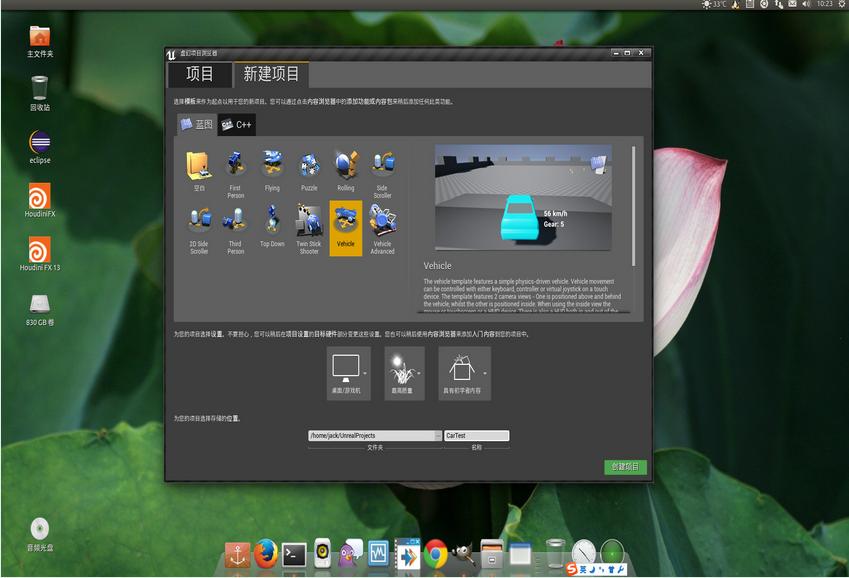Select the Top Down template
The height and width of the screenshot is (578, 849).
[x=272, y=228]
